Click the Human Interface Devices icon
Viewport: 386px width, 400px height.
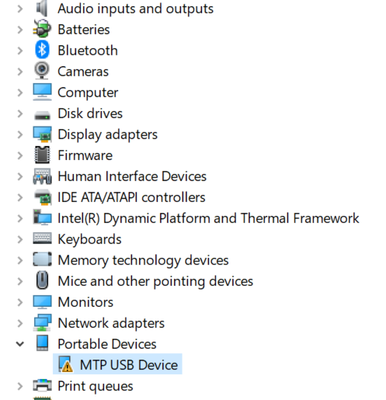42,176
